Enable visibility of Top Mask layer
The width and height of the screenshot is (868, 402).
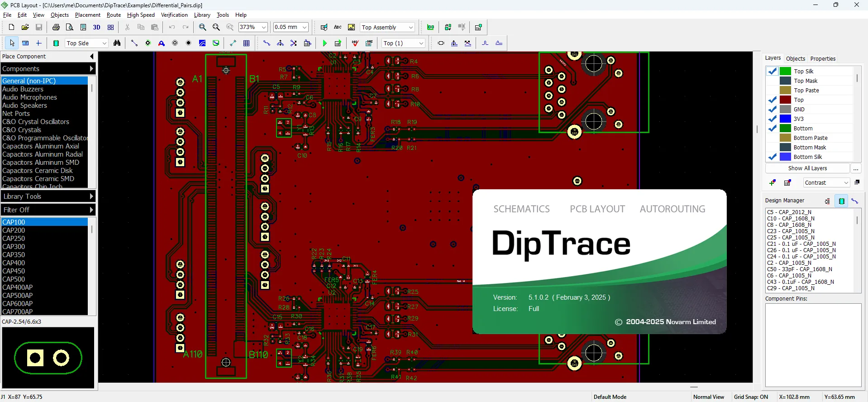773,81
